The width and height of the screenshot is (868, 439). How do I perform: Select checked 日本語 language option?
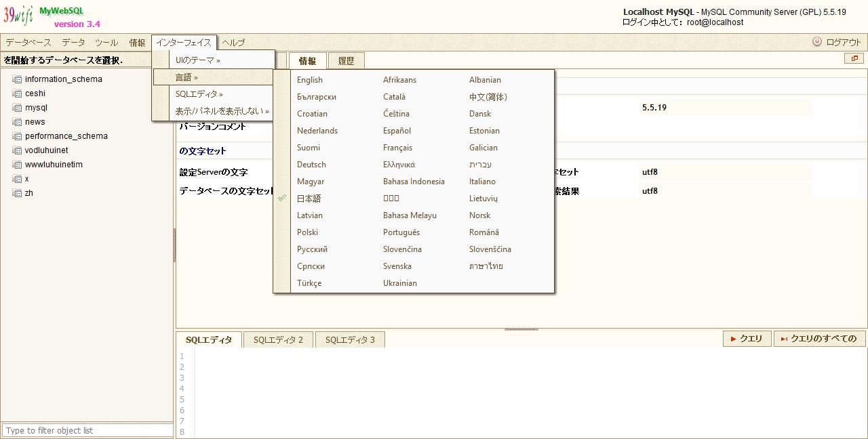pos(309,198)
